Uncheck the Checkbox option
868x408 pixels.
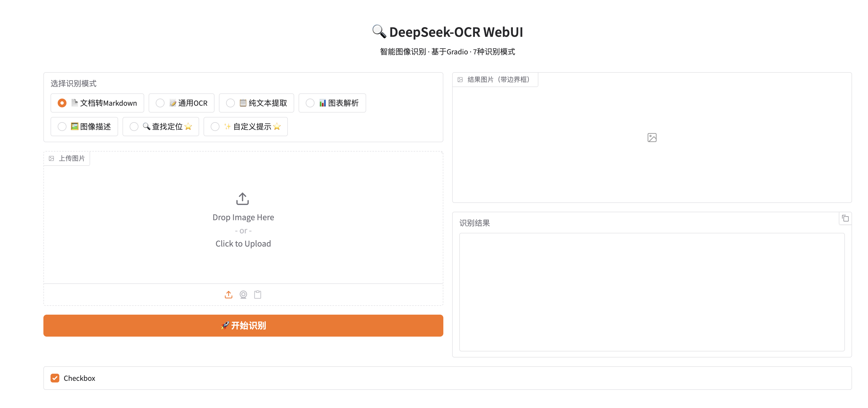(55, 378)
